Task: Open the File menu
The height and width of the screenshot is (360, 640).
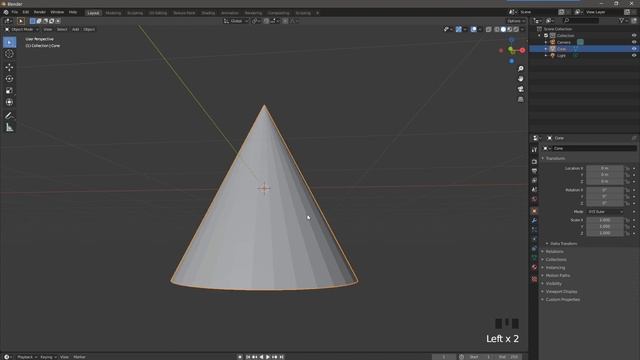Action: point(15,12)
